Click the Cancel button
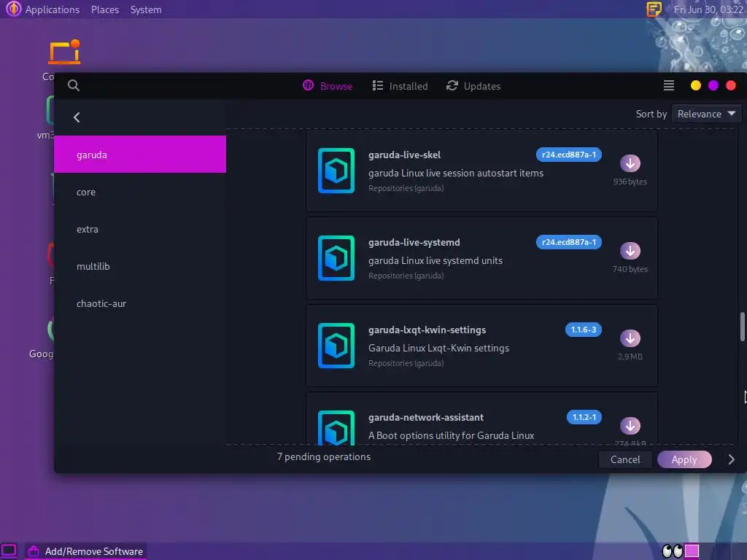Viewport: 747px width, 560px height. [625, 459]
